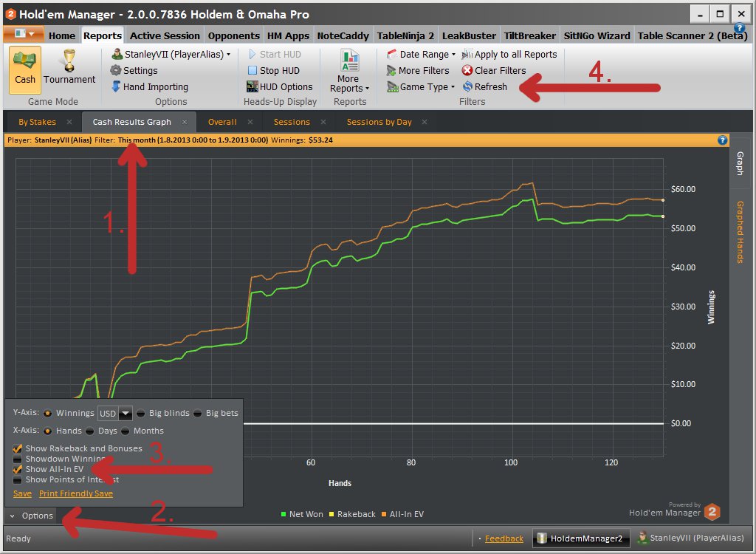Click the yellow Rakeback legend swatch
756x554 pixels.
click(x=331, y=514)
